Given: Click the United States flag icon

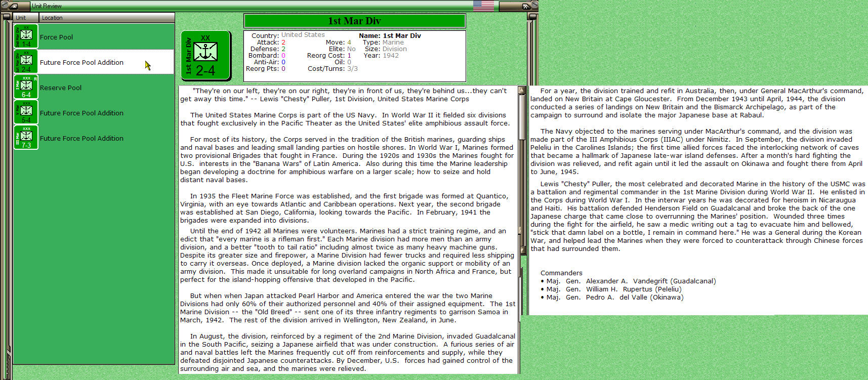Looking at the screenshot, I should coord(483,6).
